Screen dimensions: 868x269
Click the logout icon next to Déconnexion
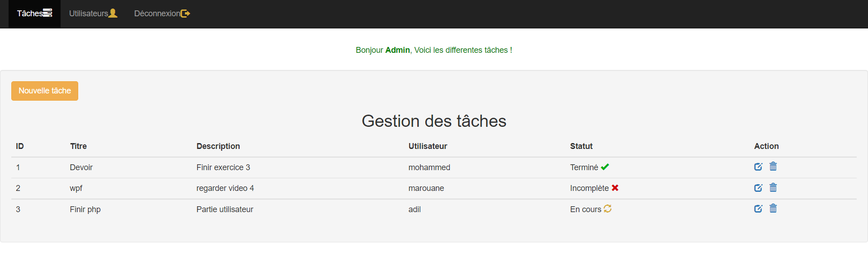point(185,14)
